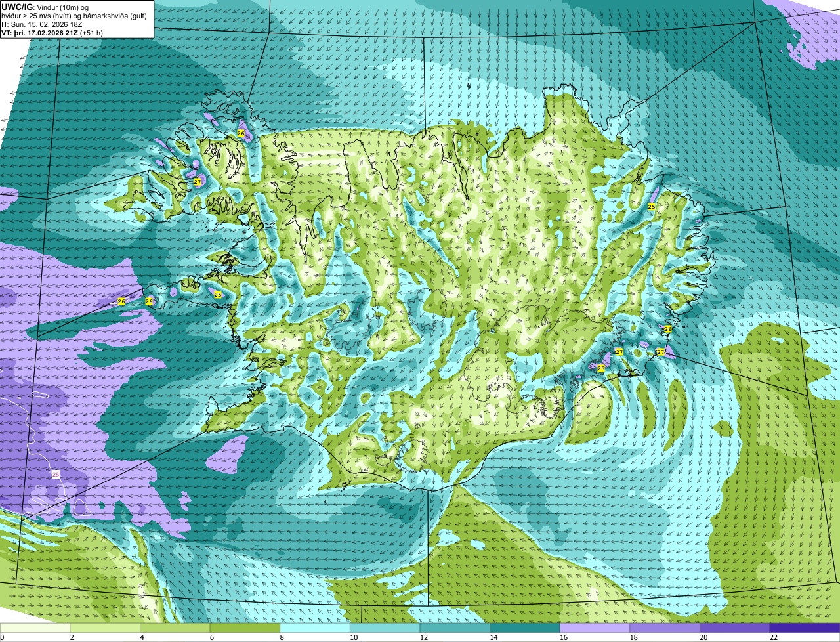Viewport: 840px width, 642px height.
Task: Click the colour scale label '8'
Action: [282, 637]
